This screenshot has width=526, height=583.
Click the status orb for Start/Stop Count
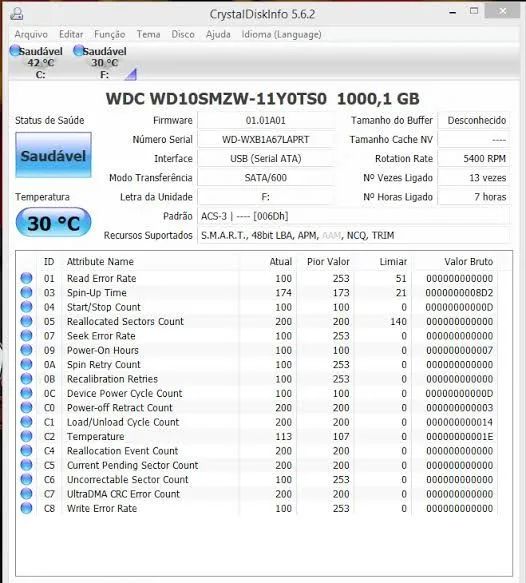[26, 307]
